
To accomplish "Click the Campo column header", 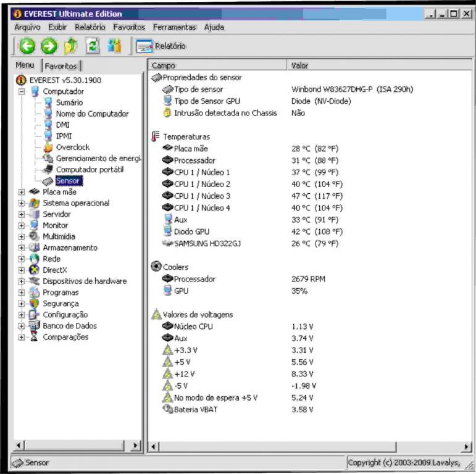I will pyautogui.click(x=218, y=65).
